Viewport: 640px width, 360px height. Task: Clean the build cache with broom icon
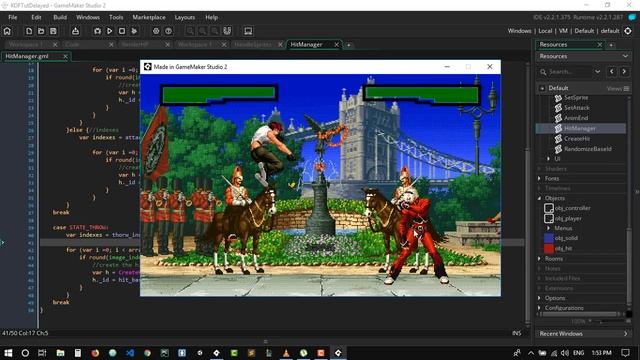pyautogui.click(x=134, y=31)
